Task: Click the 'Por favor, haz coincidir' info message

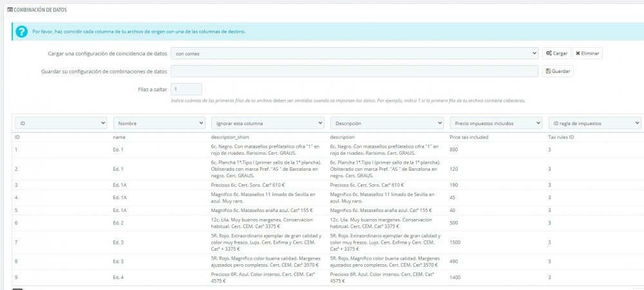Action: click(139, 32)
